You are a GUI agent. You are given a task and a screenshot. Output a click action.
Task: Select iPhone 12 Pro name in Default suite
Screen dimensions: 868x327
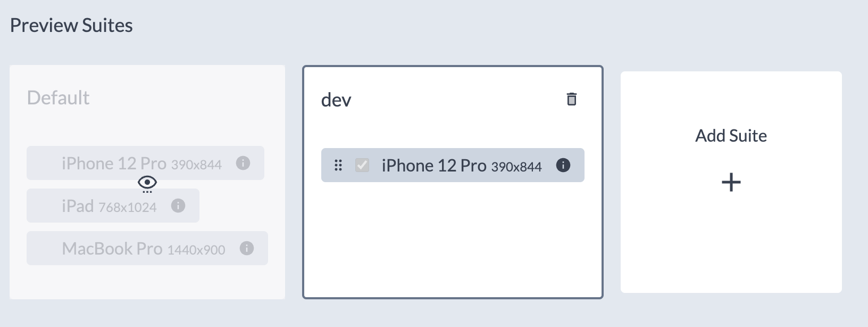114,163
